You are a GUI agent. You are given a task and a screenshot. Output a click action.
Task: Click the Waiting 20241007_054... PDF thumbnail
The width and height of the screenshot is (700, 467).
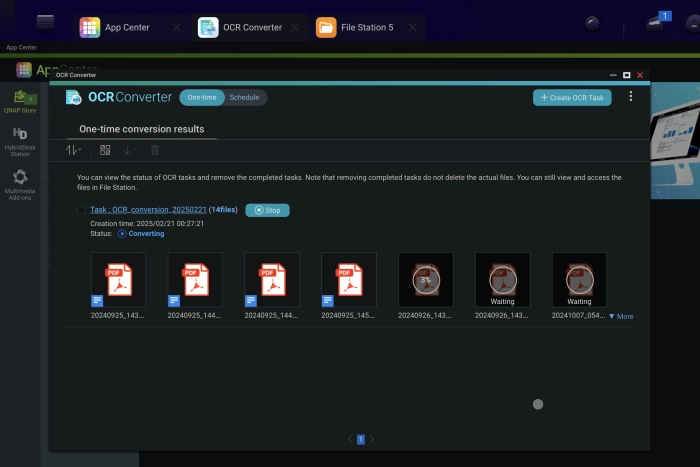click(x=579, y=279)
